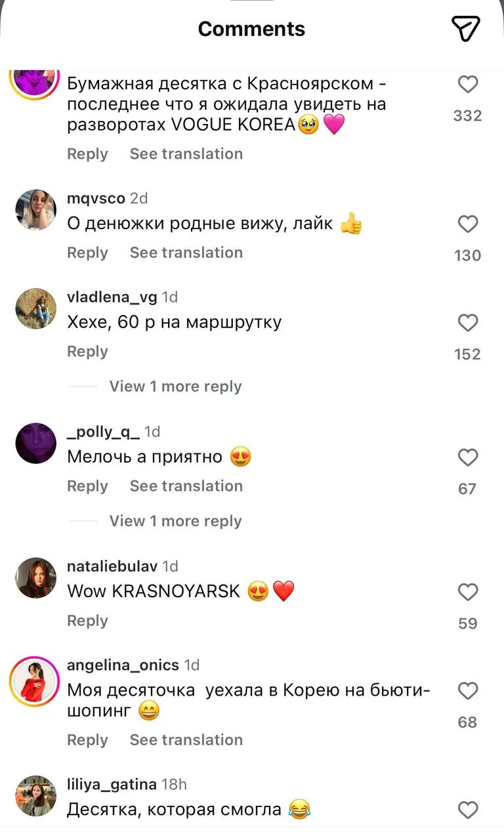Reply to nataliebulav's comment
The width and height of the screenshot is (504, 840).
[x=87, y=621]
